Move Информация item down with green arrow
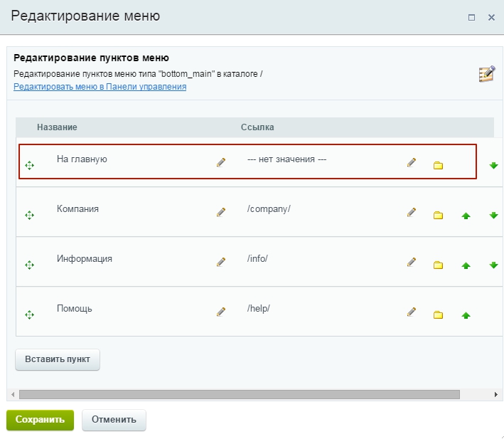504x439 pixels. pyautogui.click(x=493, y=265)
